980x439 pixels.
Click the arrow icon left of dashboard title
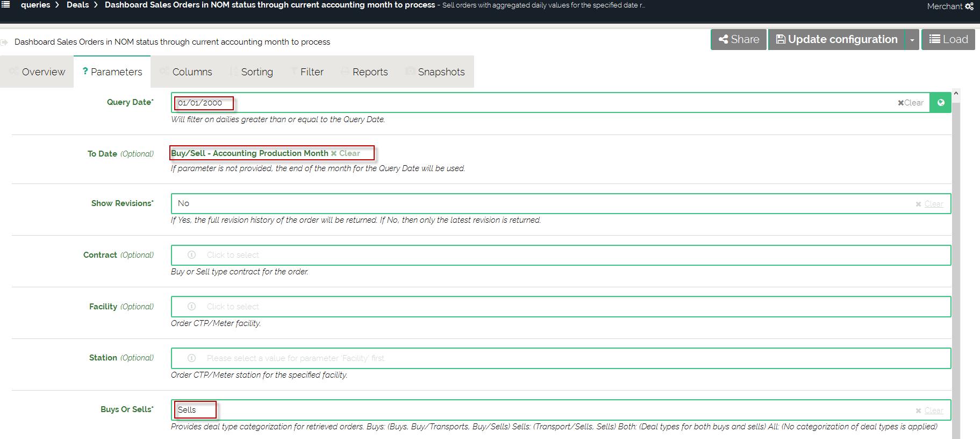pyautogui.click(x=5, y=43)
